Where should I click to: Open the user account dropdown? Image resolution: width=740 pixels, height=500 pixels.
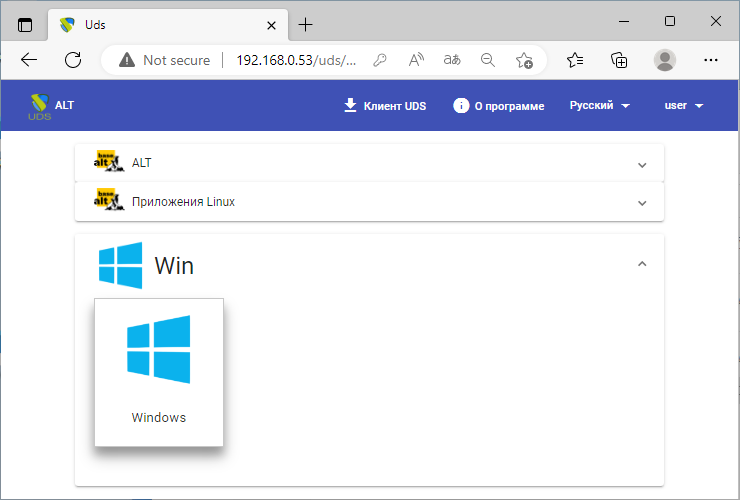(684, 105)
